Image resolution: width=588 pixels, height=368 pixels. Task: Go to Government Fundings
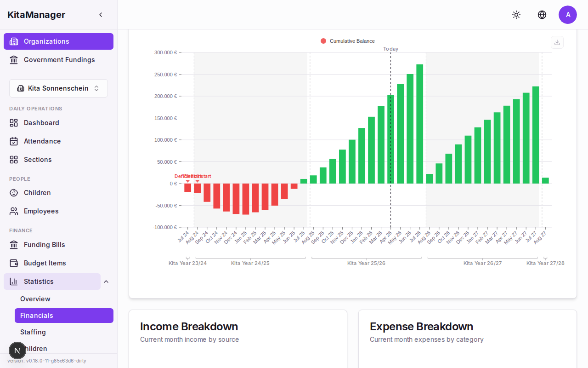(x=58, y=60)
